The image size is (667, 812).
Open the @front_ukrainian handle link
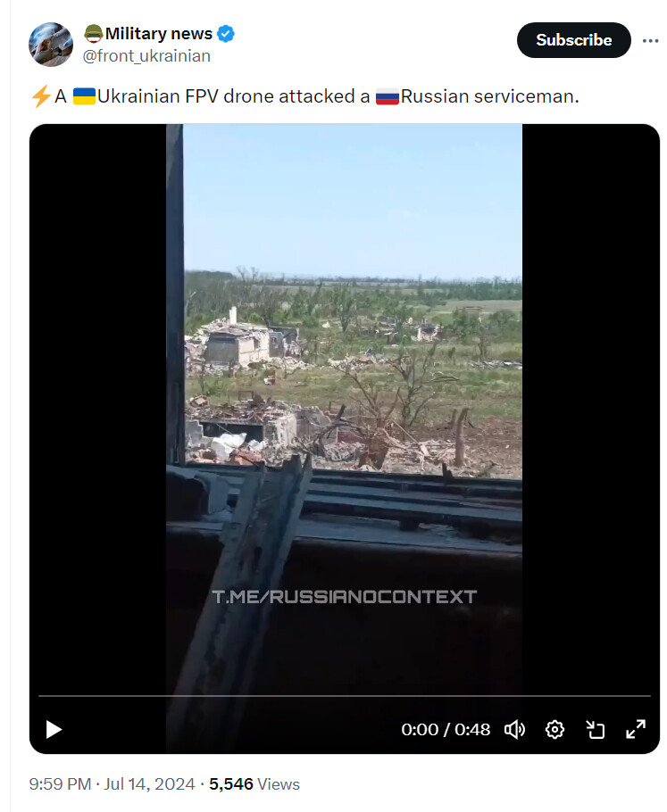(x=146, y=55)
